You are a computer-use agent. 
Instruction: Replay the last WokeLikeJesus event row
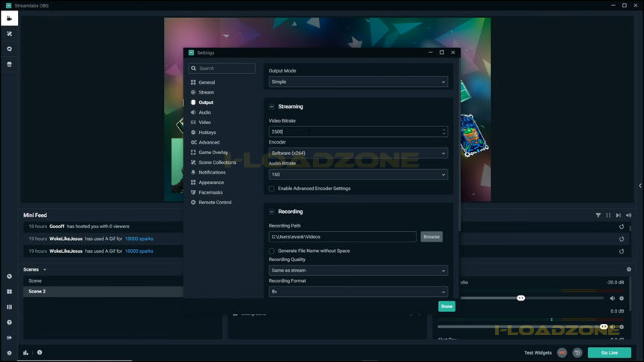click(x=622, y=251)
